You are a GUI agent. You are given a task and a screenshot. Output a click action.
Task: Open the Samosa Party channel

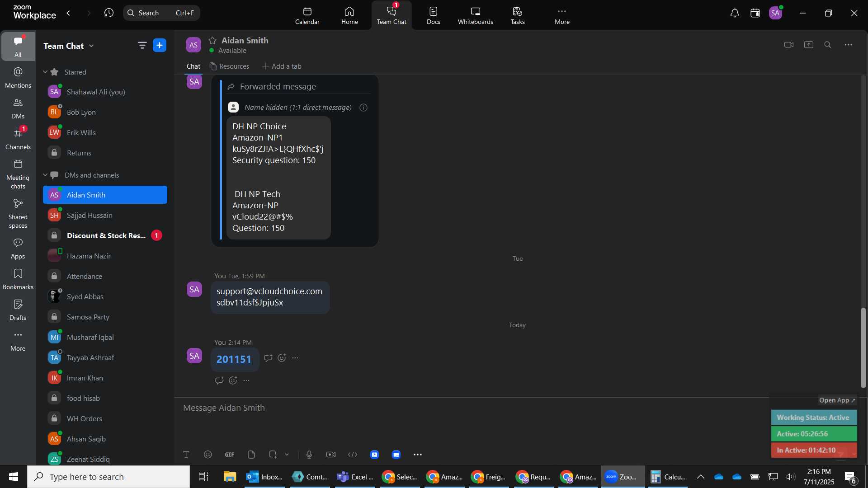click(105, 317)
